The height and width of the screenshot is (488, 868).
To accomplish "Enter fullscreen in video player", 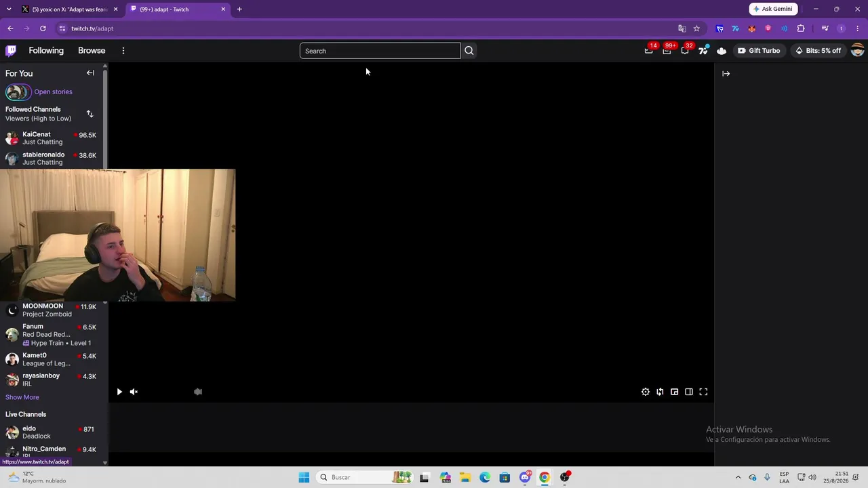I will [x=703, y=392].
